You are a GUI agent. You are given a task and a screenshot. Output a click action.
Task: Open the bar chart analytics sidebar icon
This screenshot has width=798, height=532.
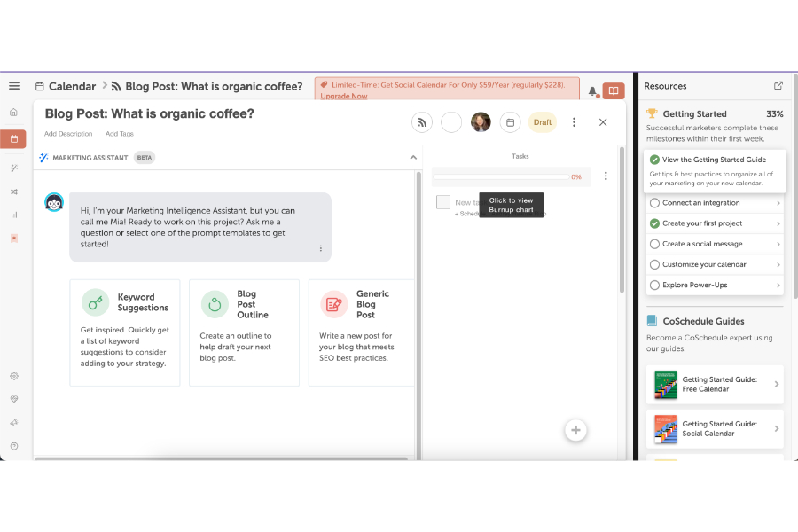pos(13,215)
